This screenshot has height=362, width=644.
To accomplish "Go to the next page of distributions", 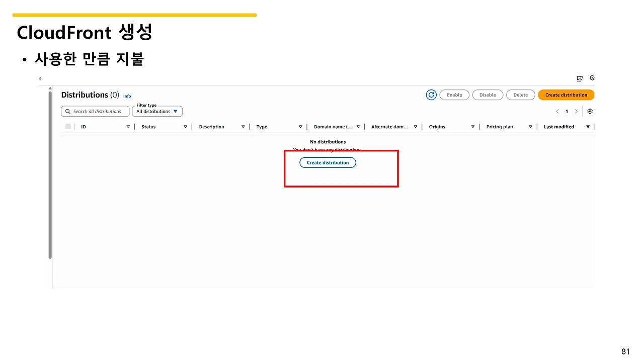I will 576,112.
